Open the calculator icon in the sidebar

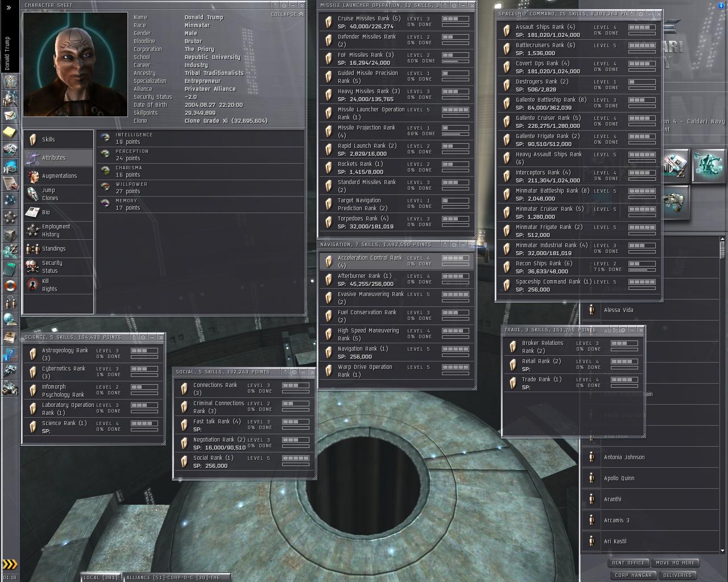(10, 268)
